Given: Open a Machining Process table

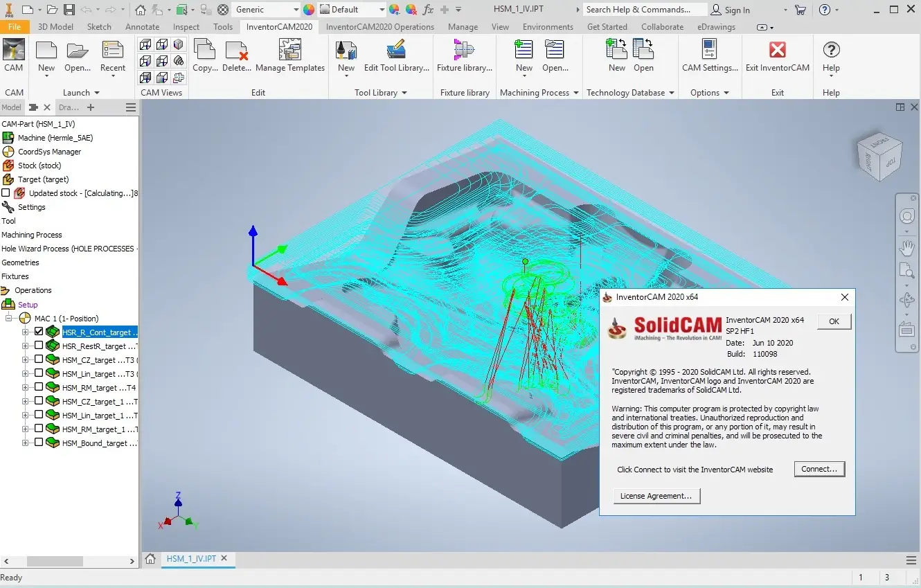Looking at the screenshot, I should point(555,57).
